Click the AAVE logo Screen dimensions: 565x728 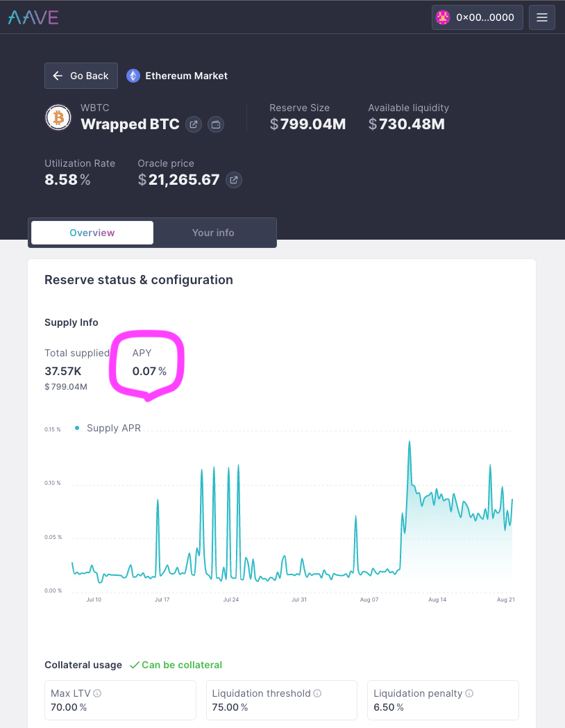33,17
